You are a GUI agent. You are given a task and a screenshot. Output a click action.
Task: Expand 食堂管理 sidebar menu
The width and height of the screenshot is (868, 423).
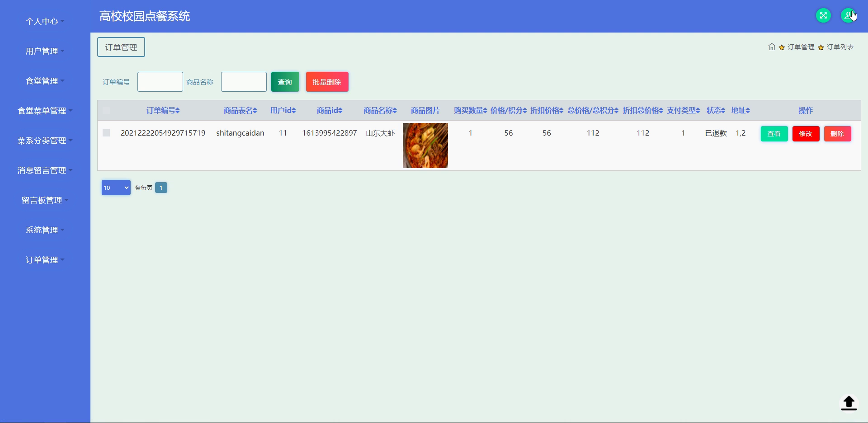[45, 81]
